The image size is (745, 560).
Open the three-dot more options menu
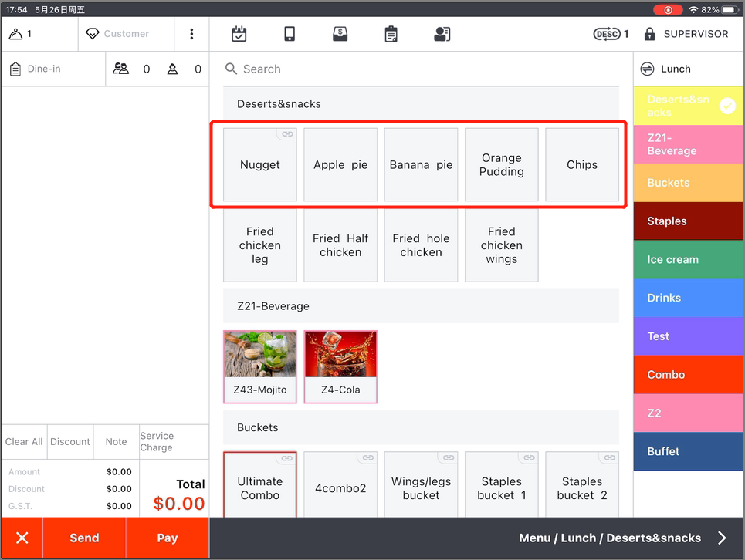[191, 34]
